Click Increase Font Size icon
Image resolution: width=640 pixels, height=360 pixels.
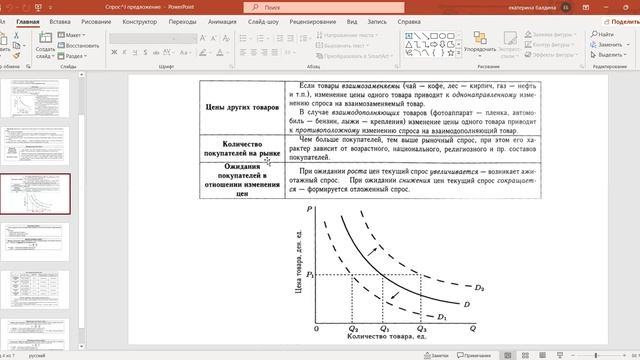pyautogui.click(x=203, y=38)
